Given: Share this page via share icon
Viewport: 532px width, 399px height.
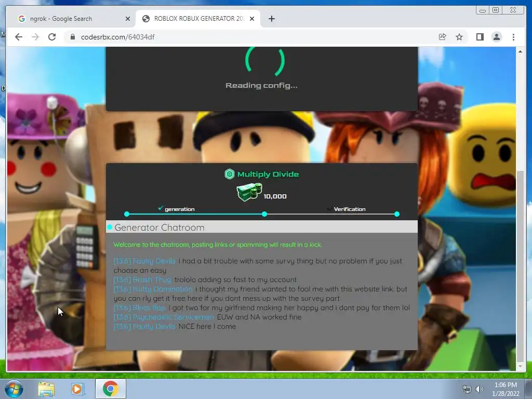Looking at the screenshot, I should pos(442,37).
